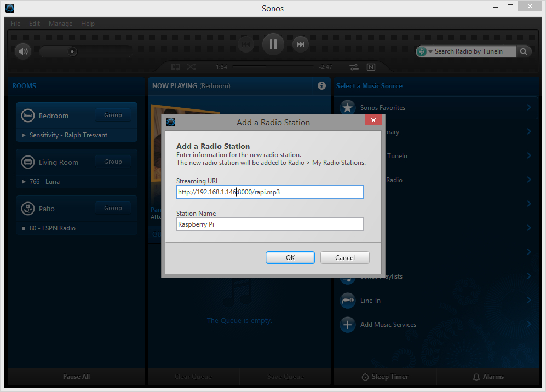The image size is (546, 392).
Task: Click the elapsed time 1:54
Action: pyautogui.click(x=221, y=67)
